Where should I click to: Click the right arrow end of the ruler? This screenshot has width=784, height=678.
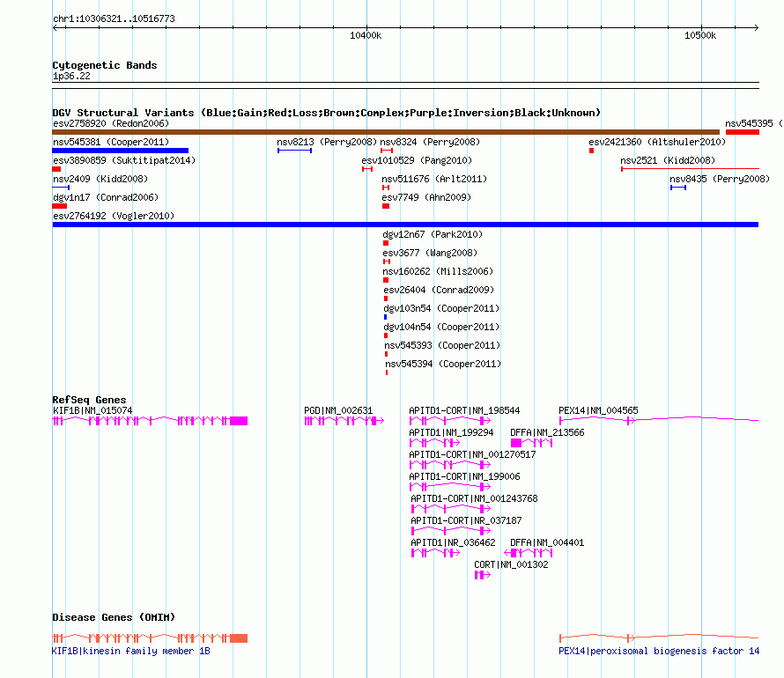[x=756, y=28]
